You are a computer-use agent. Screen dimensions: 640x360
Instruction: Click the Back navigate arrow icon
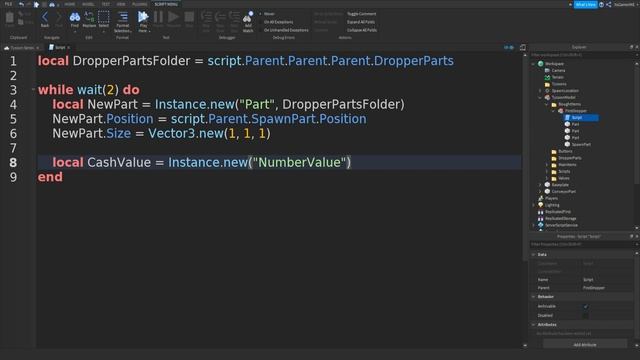click(45, 17)
